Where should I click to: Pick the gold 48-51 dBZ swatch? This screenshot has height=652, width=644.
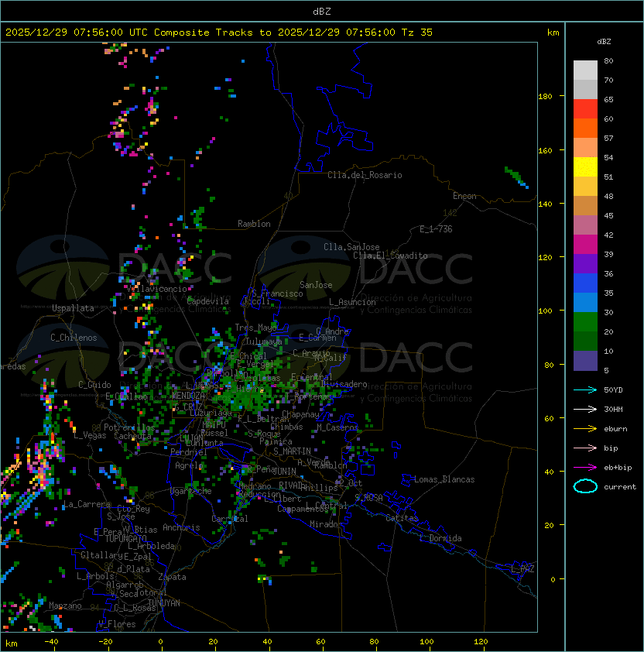[585, 187]
